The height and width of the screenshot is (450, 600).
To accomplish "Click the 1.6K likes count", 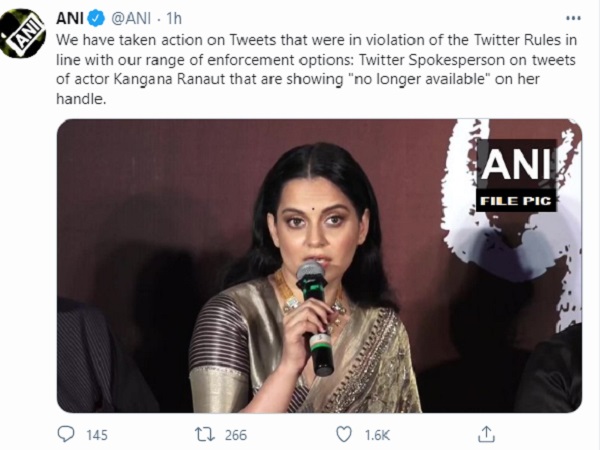I will pyautogui.click(x=376, y=434).
